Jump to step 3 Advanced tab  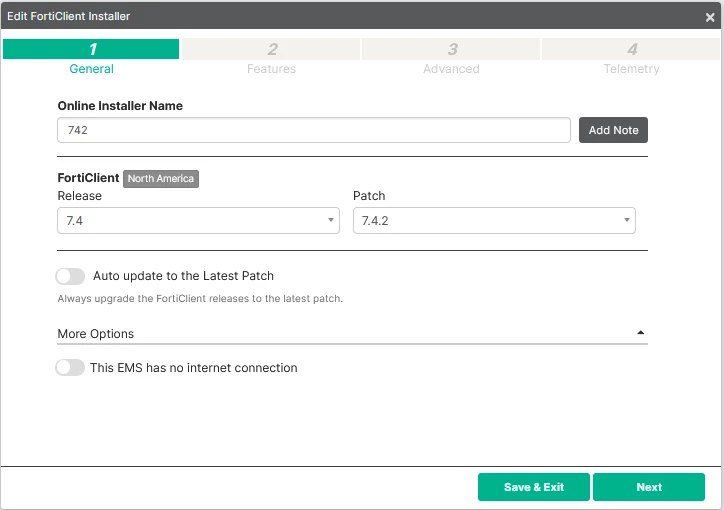pos(451,57)
